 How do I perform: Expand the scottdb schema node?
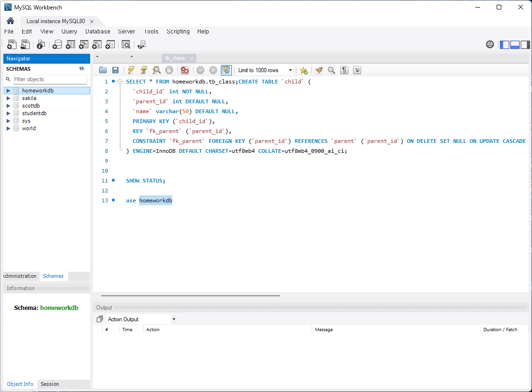point(8,106)
